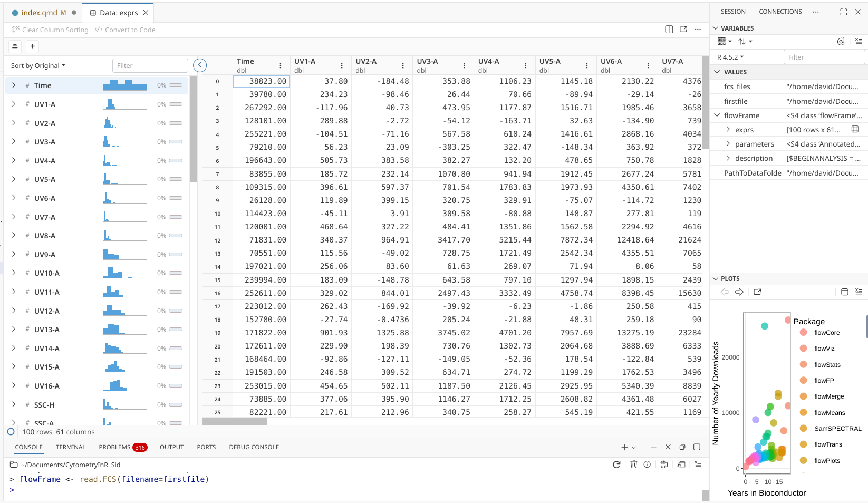Click Clear Column Sorting
Screen dimensions: 868x503
[x=50, y=30]
